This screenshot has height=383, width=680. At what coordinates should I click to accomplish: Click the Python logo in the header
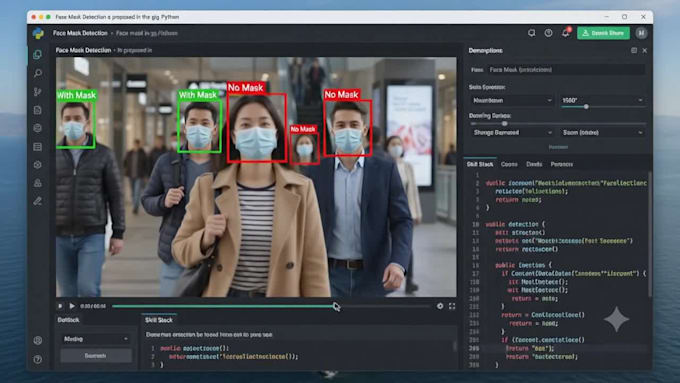click(x=38, y=33)
